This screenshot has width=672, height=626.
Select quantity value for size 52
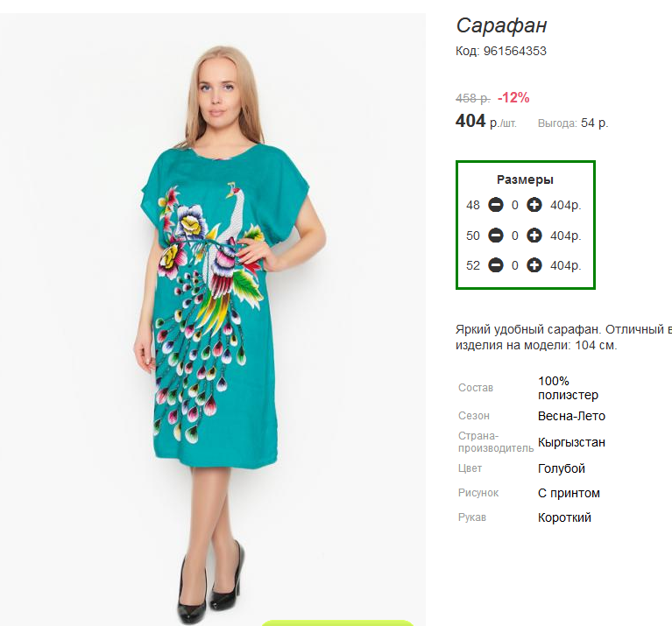coord(514,266)
